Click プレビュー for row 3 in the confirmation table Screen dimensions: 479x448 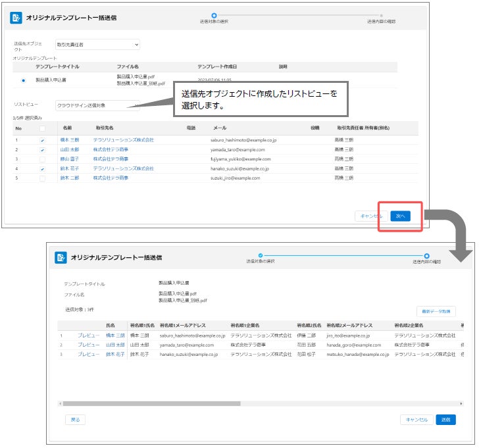click(89, 354)
